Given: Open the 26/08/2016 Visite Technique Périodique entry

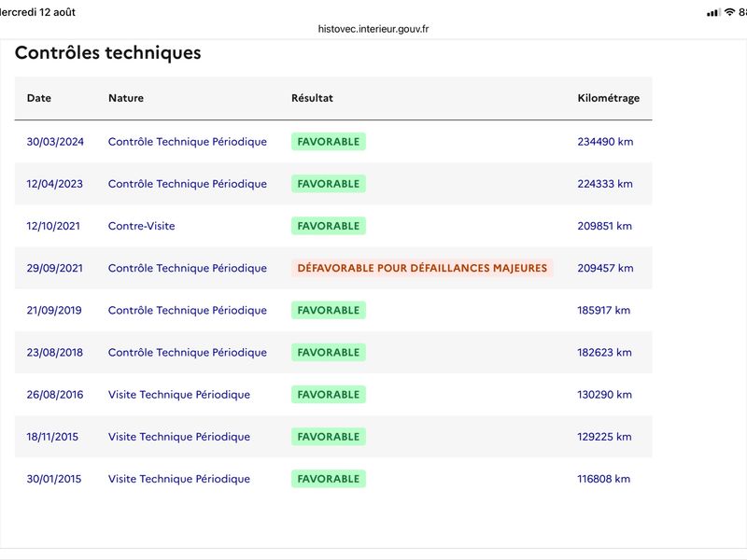Looking at the screenshot, I should tap(179, 394).
